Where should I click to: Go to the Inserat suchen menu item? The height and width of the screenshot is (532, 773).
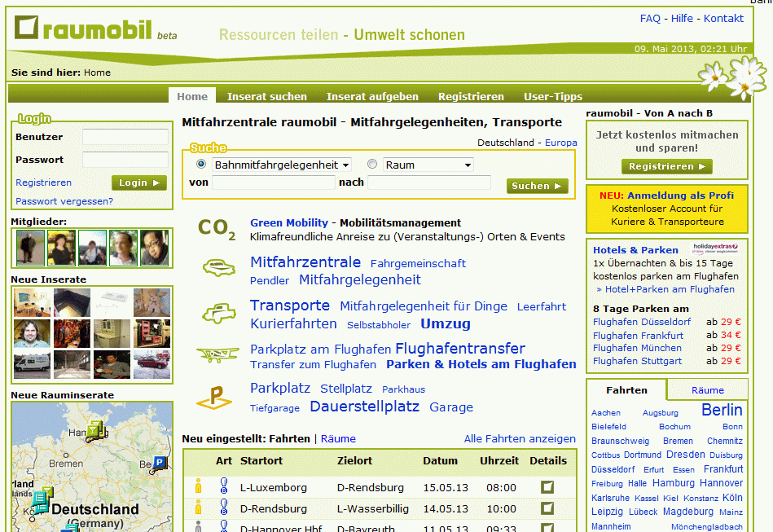tap(266, 96)
